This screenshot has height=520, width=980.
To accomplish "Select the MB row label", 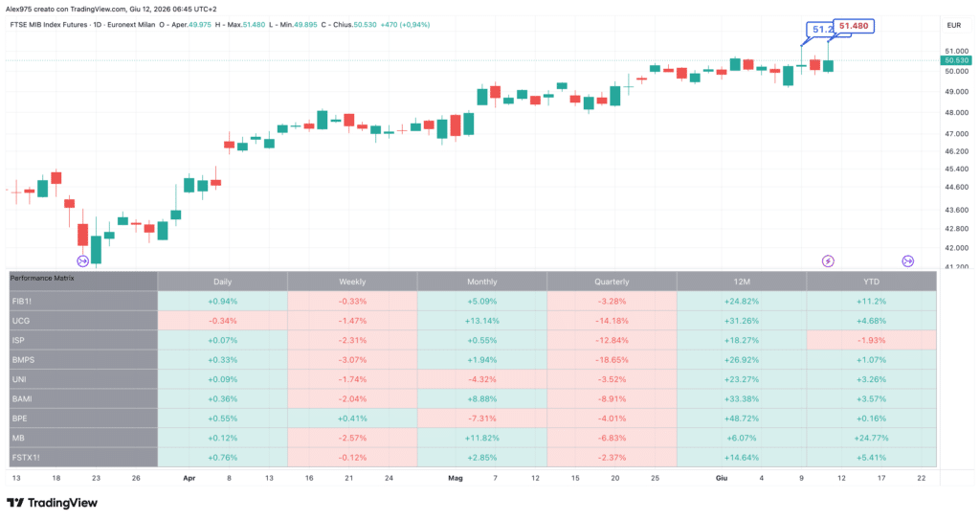I will (x=83, y=438).
